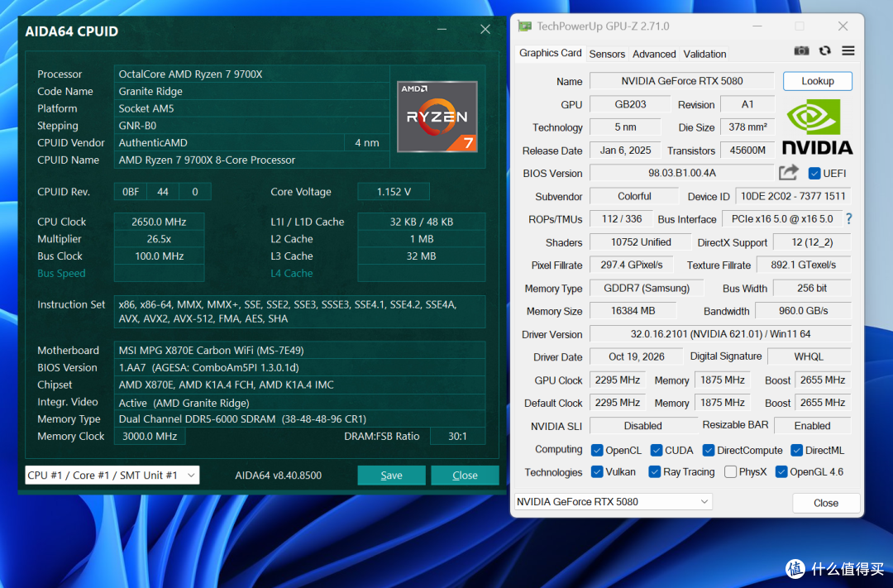Click the Bus Speed label
This screenshot has height=588, width=893.
pyautogui.click(x=61, y=274)
